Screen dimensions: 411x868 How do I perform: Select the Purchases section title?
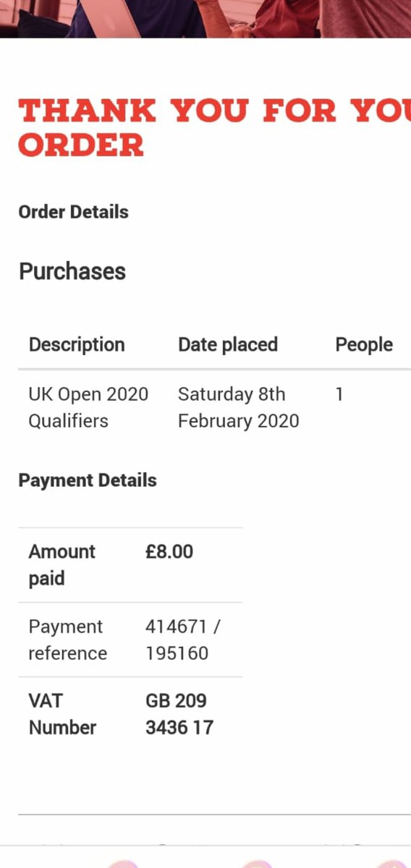click(72, 271)
